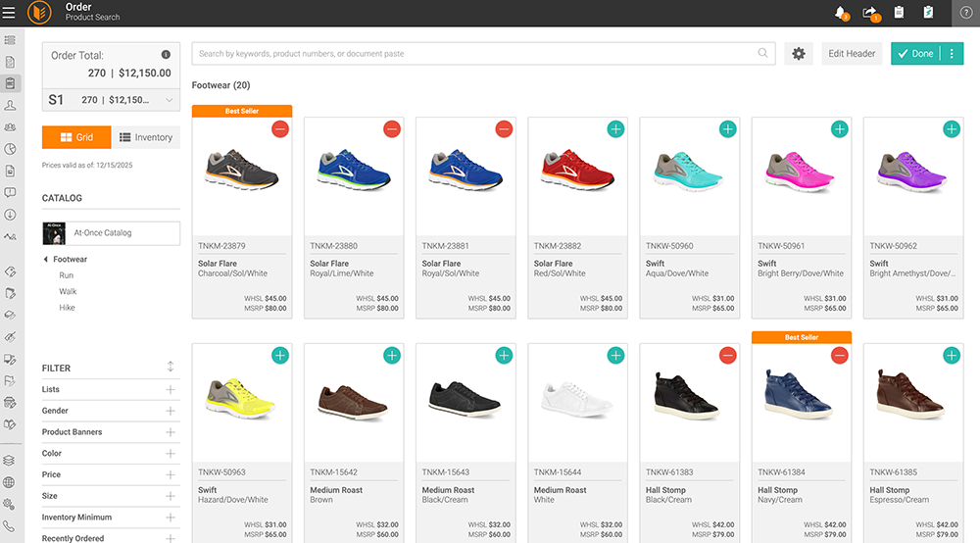
Task: Add TNKM-15643 Black/Cream to order
Action: [x=504, y=356]
